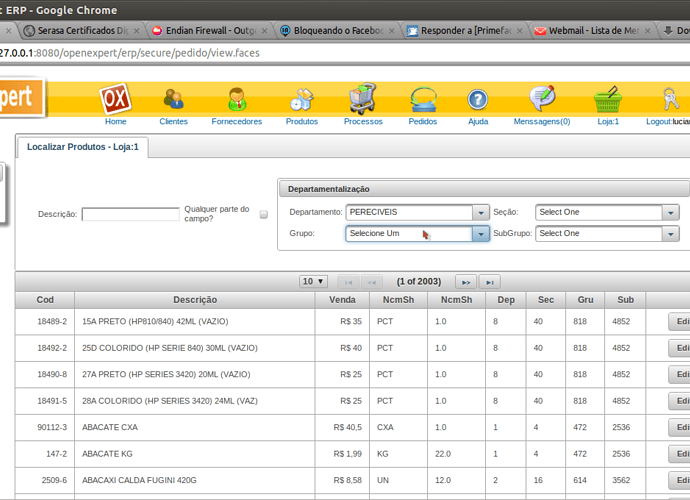Click the browser address bar URL
This screenshot has width=690, height=500.
[130, 53]
